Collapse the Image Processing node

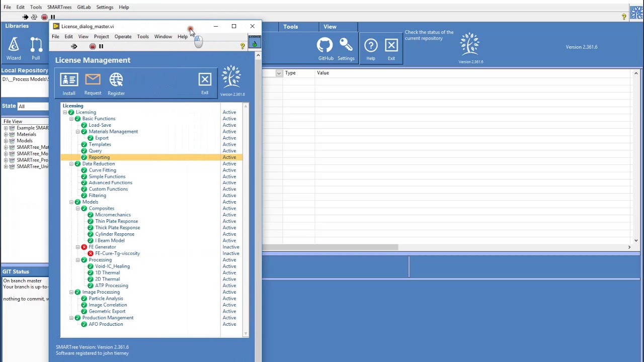pyautogui.click(x=71, y=292)
